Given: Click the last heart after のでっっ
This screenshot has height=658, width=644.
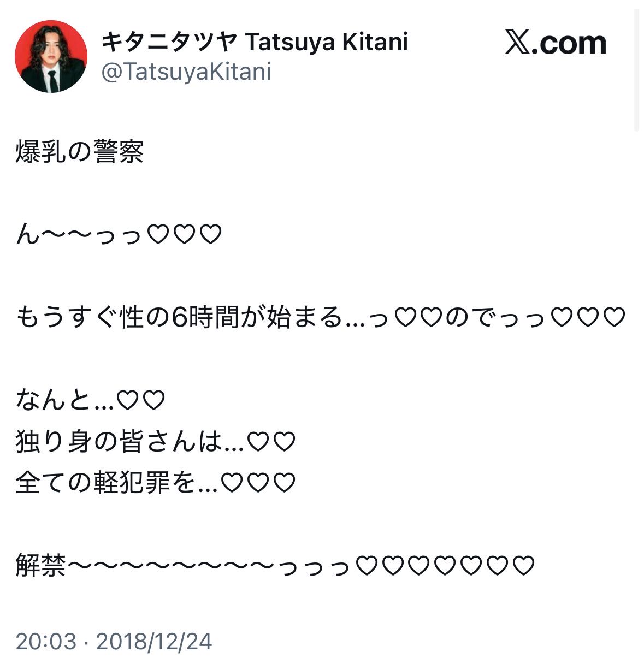Looking at the screenshot, I should tap(614, 318).
